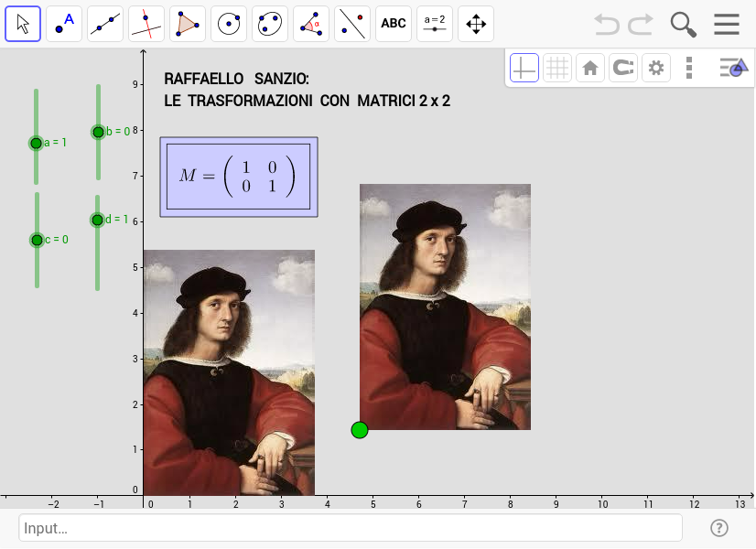This screenshot has height=549, width=756.
Task: Click the Home standard view icon
Action: (590, 68)
